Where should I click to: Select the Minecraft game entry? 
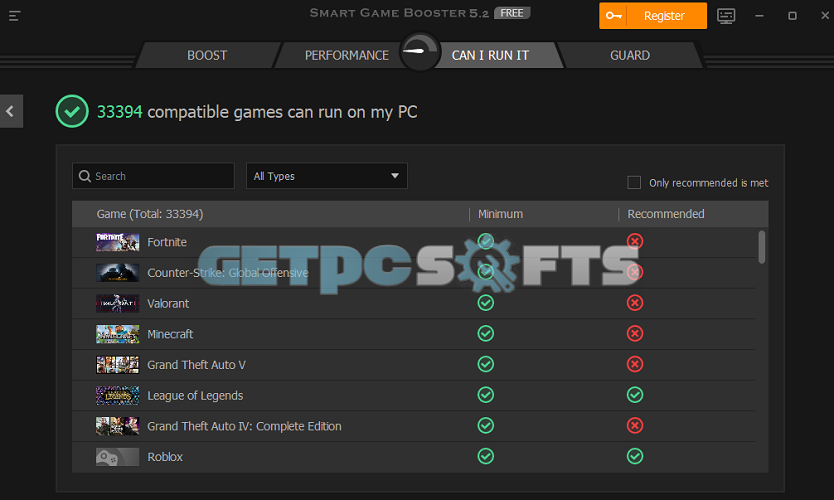[170, 334]
